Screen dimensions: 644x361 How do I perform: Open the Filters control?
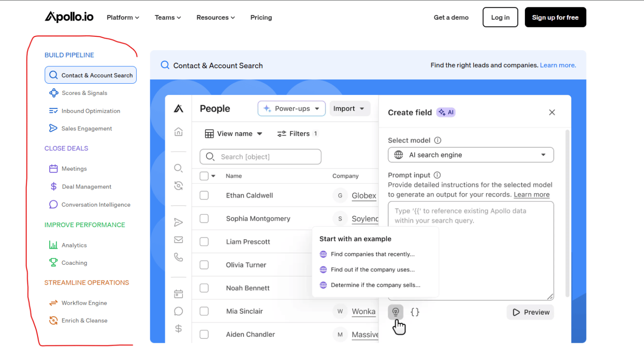(298, 133)
